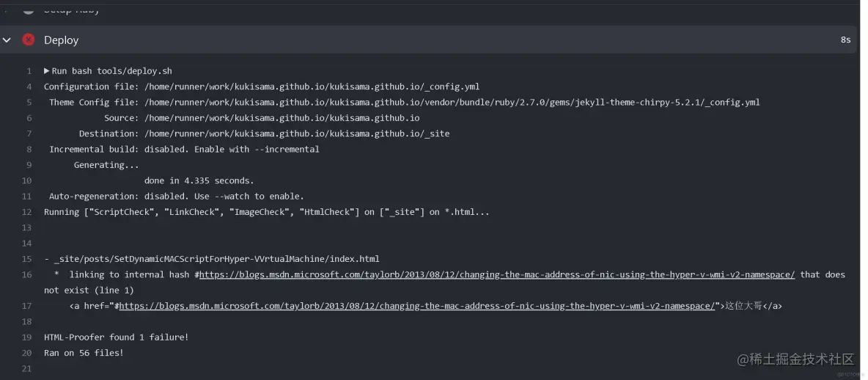Click the 'Ran on 56 files!' line
Screen dimensions: 868x380
coord(84,353)
